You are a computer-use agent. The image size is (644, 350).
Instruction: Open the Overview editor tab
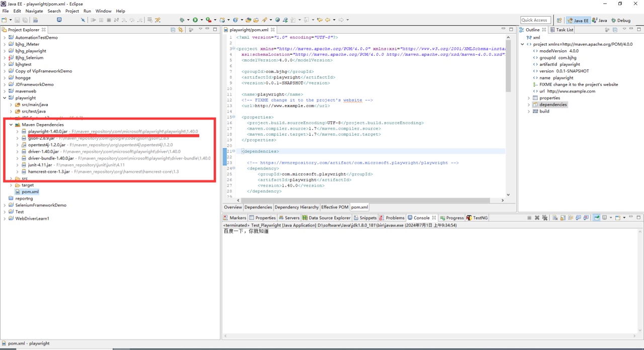[x=233, y=207]
